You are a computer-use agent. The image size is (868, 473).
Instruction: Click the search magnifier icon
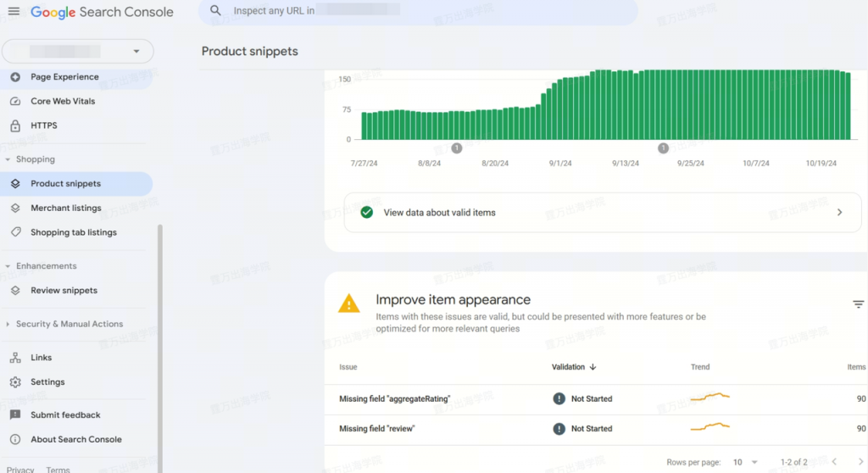215,10
